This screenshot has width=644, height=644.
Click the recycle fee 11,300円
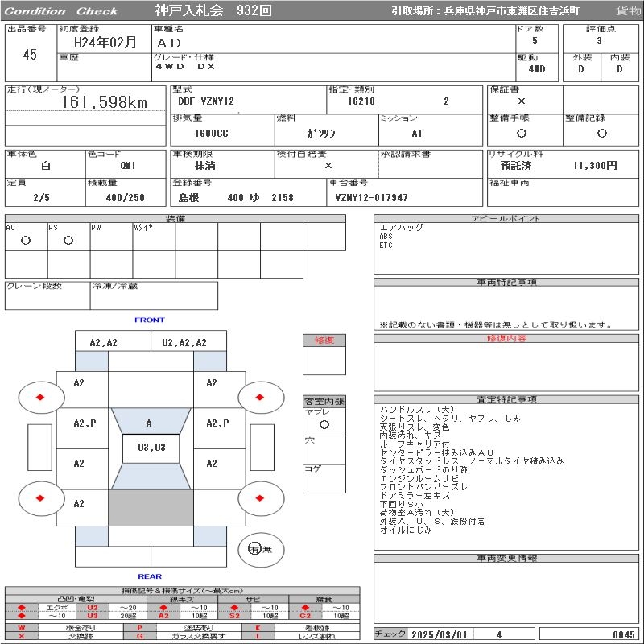pos(595,166)
